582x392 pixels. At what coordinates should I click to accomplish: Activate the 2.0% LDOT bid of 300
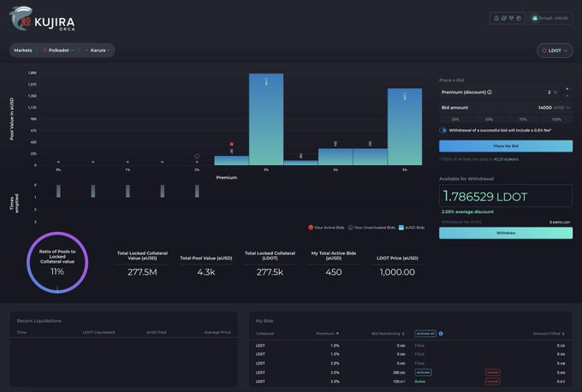[423, 372]
